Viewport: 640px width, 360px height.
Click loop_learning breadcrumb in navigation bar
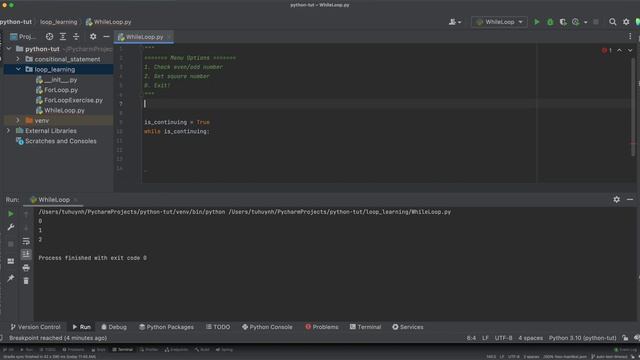(58, 22)
